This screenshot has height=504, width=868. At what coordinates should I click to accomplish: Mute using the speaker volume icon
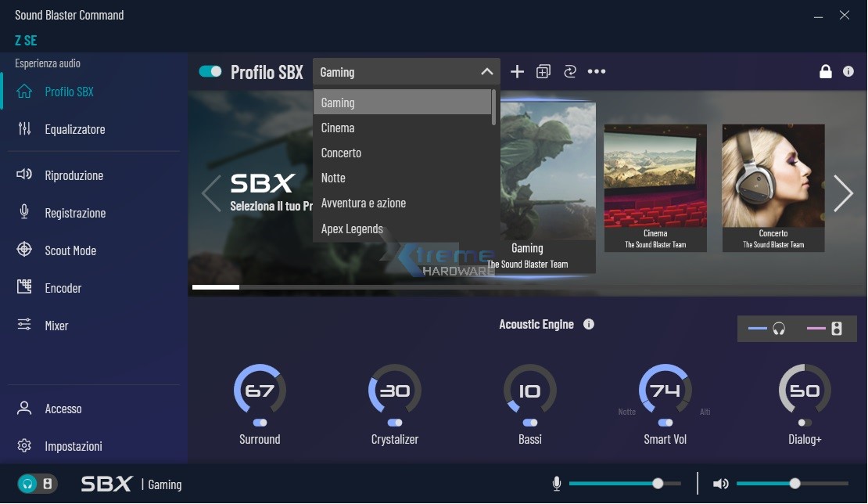click(720, 484)
